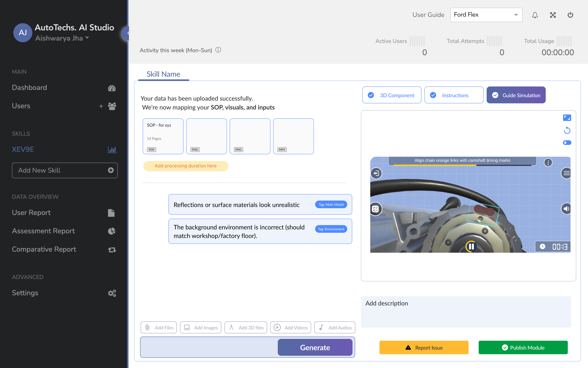
Task: Open the notifications bell
Action: pos(535,15)
